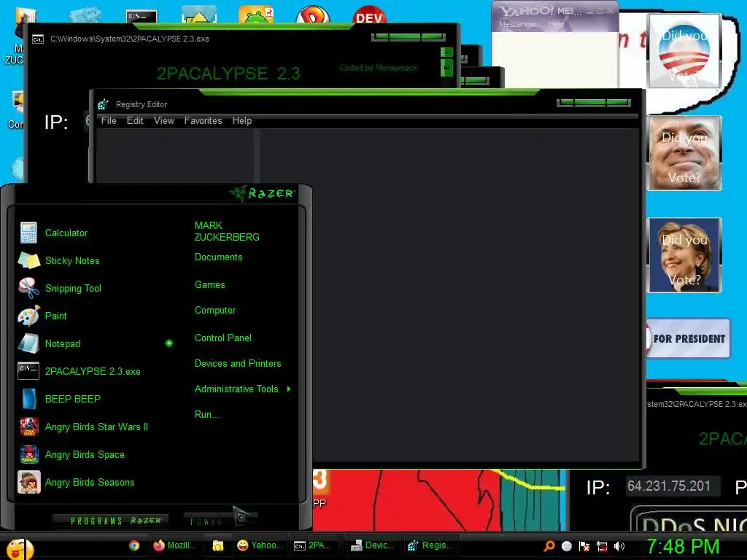Open Registry Editor Favorites menu

203,120
